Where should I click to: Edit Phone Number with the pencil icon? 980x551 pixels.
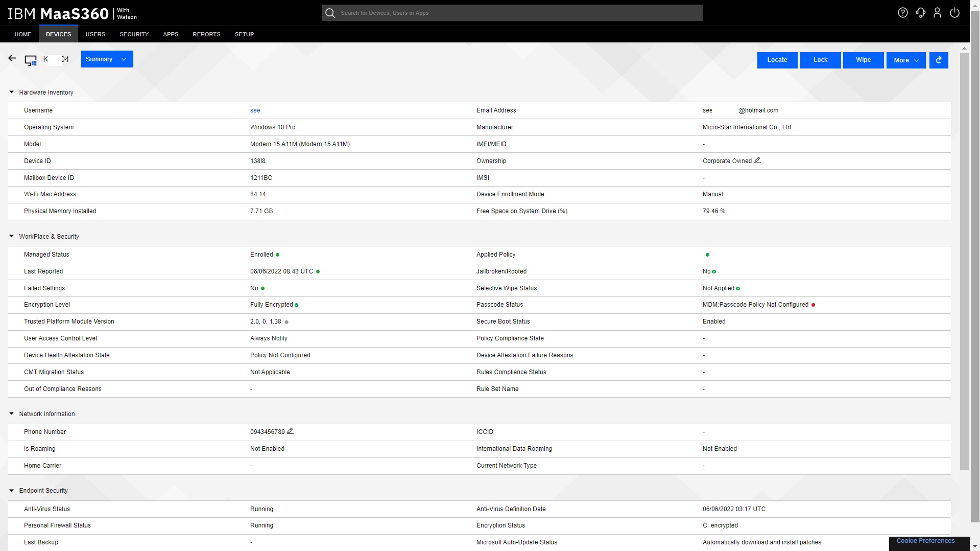(x=290, y=431)
